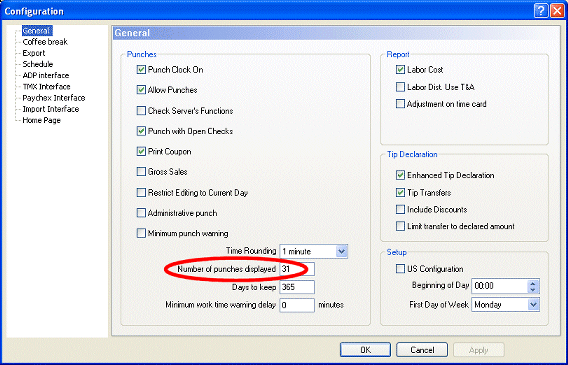Enable Check Server's Functions
568x365 pixels.
[x=141, y=111]
